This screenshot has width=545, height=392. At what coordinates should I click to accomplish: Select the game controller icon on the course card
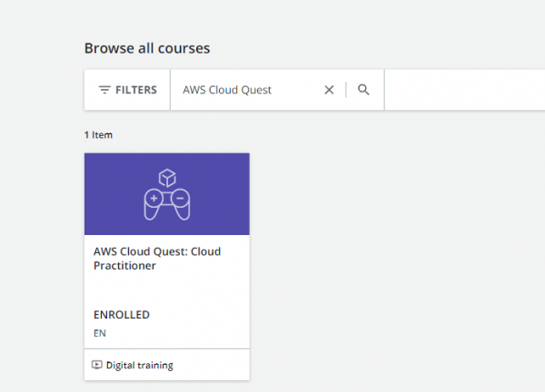coord(166,203)
